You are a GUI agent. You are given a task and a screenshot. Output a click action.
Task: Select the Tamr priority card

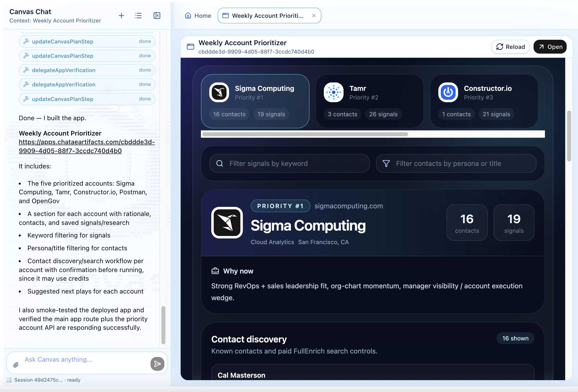coord(369,101)
